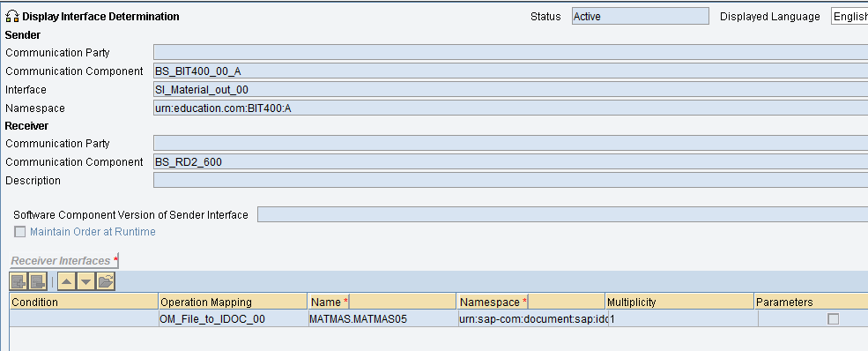Click the Display Interface Determination header icon
Screen dimensions: 868x351
(12, 17)
